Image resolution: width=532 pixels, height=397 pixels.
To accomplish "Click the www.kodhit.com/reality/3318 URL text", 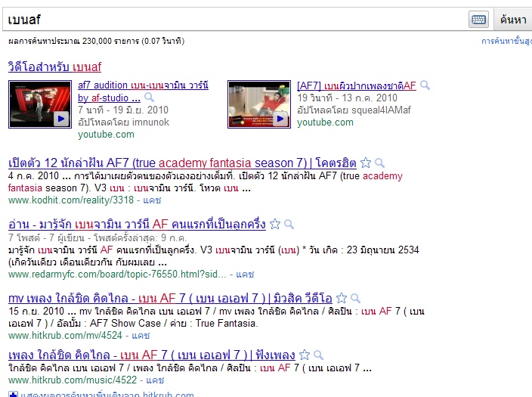I will point(71,200).
